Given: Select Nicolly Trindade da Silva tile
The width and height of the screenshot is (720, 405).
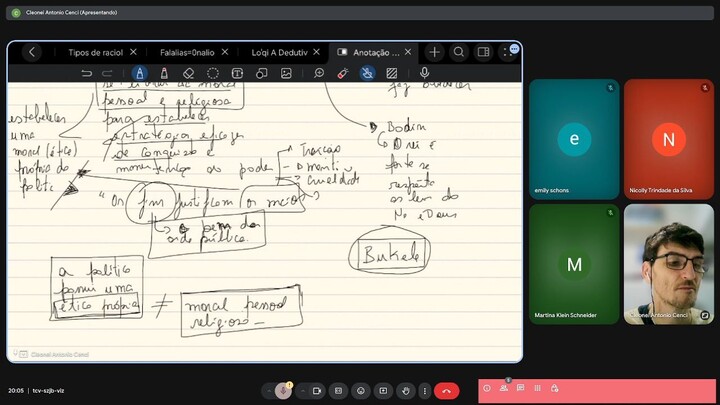Looking at the screenshot, I should [x=669, y=139].
